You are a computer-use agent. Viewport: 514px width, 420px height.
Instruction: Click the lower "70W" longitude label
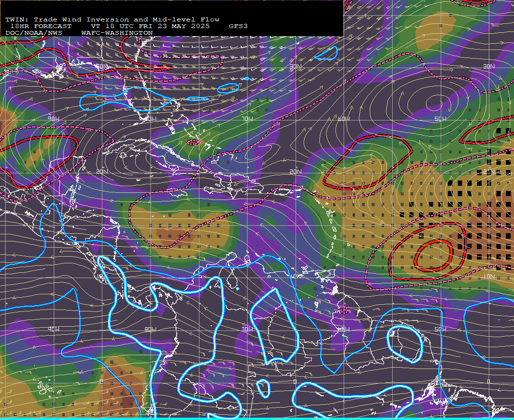[x=247, y=329]
